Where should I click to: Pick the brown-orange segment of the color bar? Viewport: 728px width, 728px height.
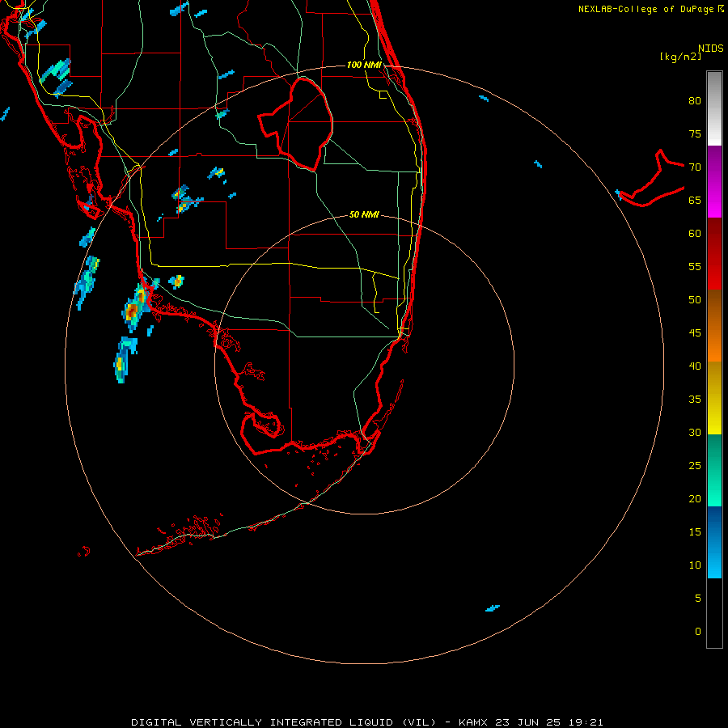pyautogui.click(x=714, y=325)
